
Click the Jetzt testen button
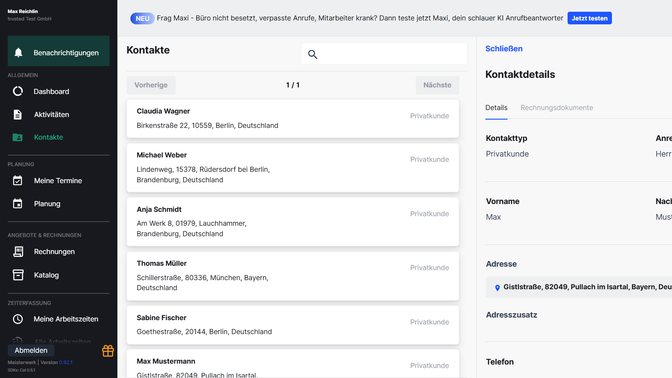click(589, 18)
